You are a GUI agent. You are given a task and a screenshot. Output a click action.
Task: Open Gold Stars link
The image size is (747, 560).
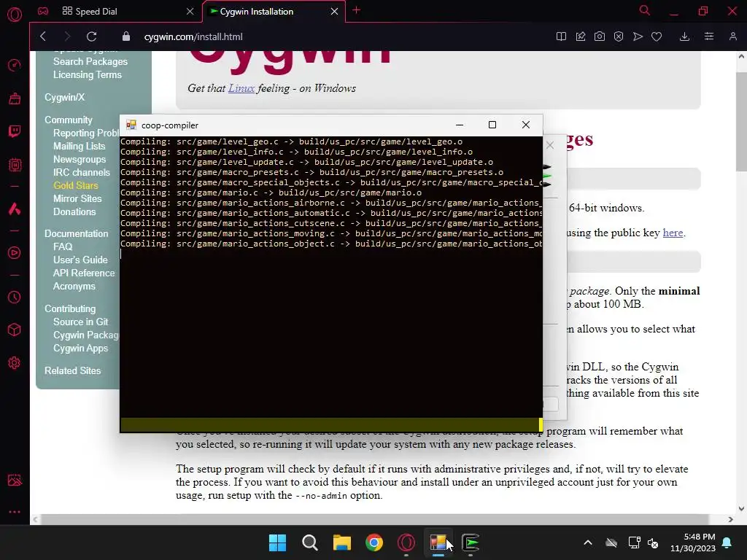tap(76, 186)
